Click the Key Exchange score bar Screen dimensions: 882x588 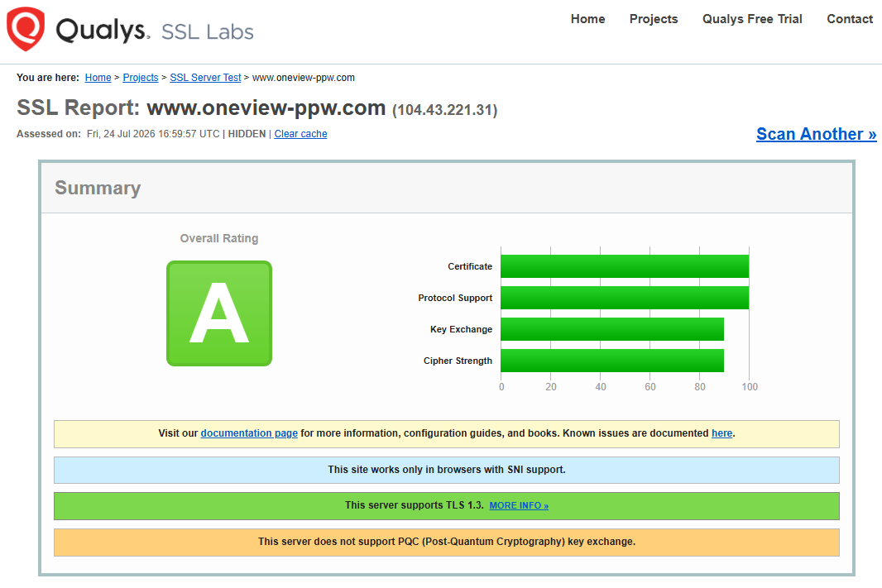click(x=612, y=329)
